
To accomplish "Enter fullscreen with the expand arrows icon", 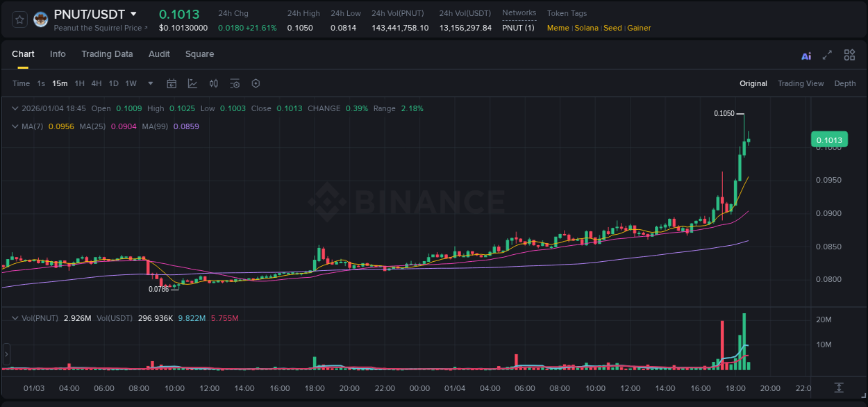I will coord(827,55).
